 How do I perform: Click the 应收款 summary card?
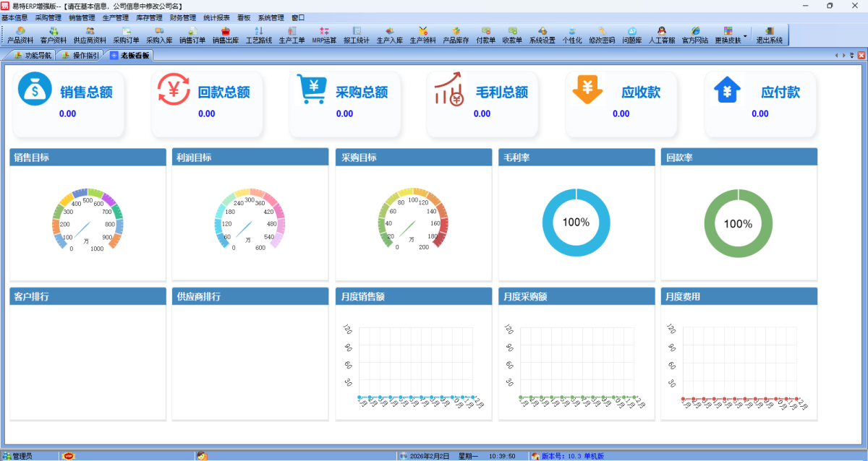click(x=621, y=103)
